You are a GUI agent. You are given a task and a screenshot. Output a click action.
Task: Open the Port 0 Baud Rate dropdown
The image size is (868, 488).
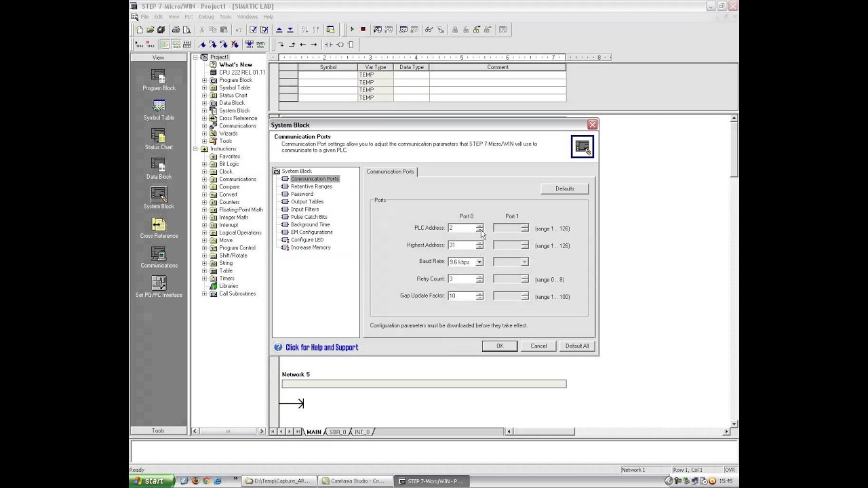(x=479, y=262)
